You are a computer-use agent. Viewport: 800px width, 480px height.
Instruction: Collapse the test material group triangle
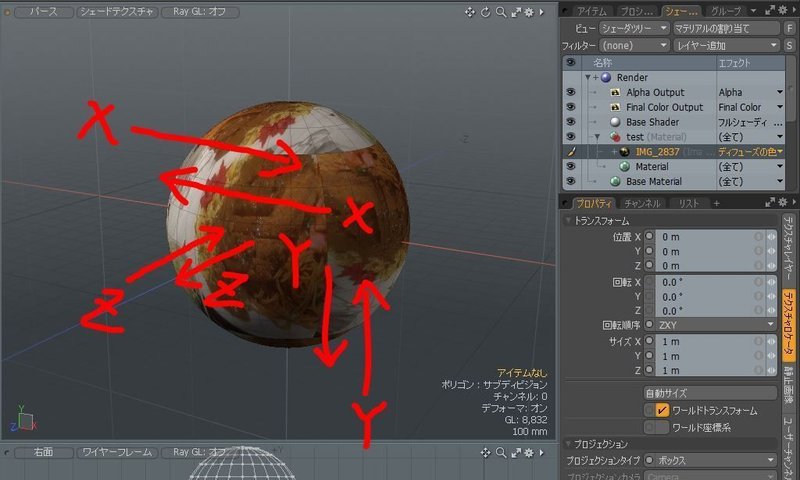tap(597, 137)
